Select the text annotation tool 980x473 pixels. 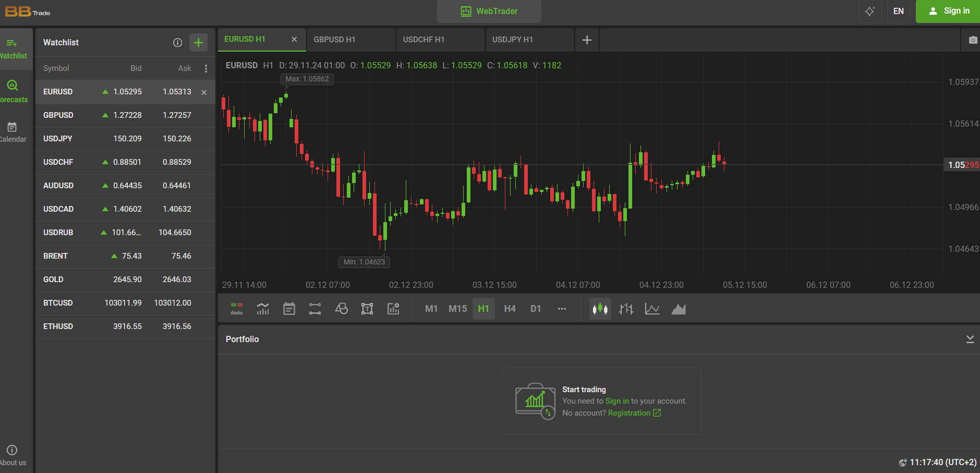pyautogui.click(x=367, y=309)
